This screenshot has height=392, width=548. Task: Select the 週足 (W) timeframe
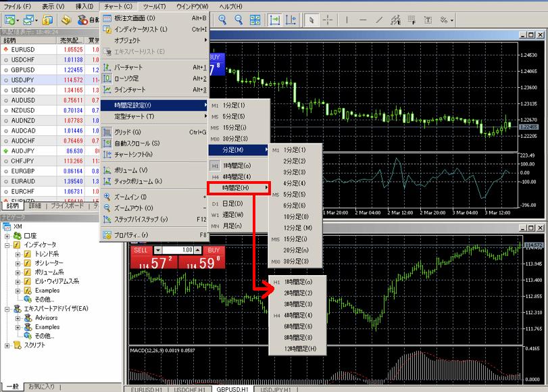239,215
